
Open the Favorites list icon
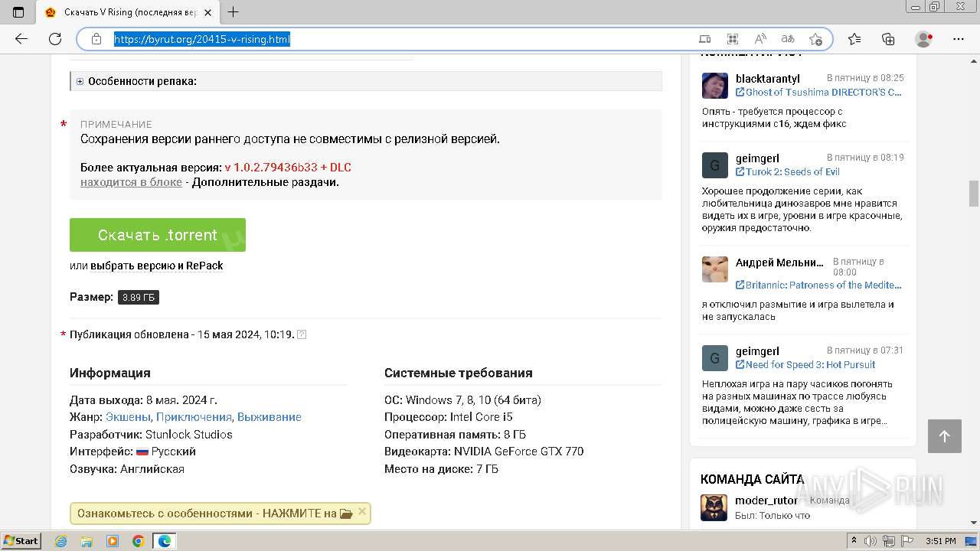click(x=854, y=39)
